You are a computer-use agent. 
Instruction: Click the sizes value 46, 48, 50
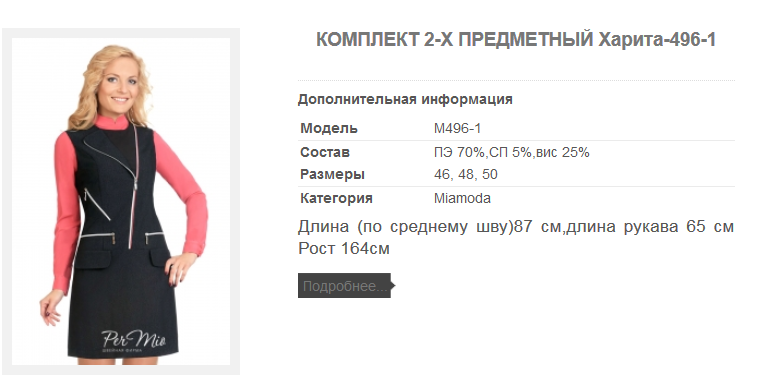click(465, 174)
